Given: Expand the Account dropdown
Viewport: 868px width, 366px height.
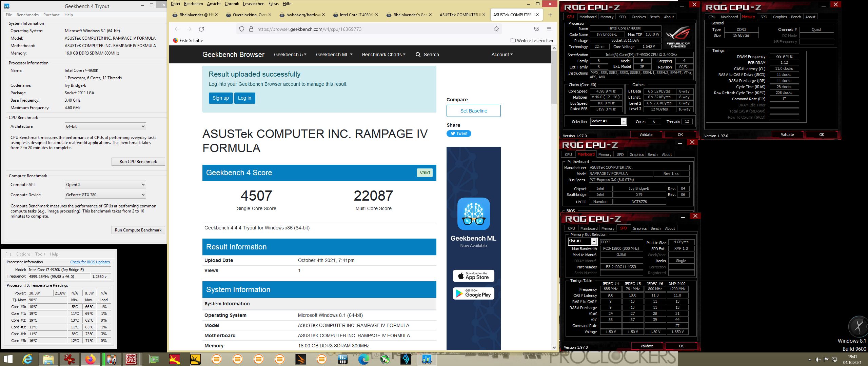Looking at the screenshot, I should (x=502, y=55).
